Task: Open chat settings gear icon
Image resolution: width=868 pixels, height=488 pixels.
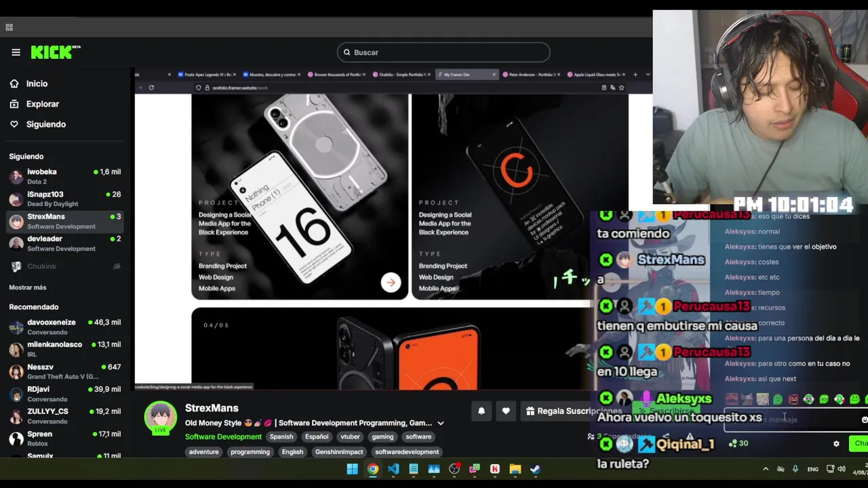Action: (x=836, y=443)
